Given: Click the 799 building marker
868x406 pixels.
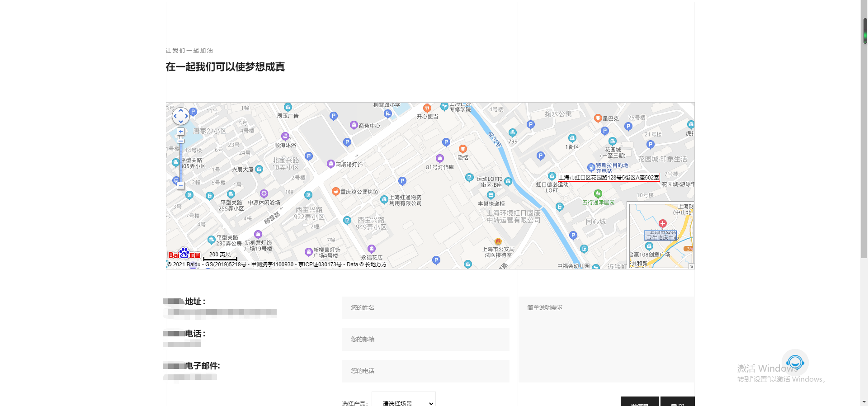Looking at the screenshot, I should point(513,133).
